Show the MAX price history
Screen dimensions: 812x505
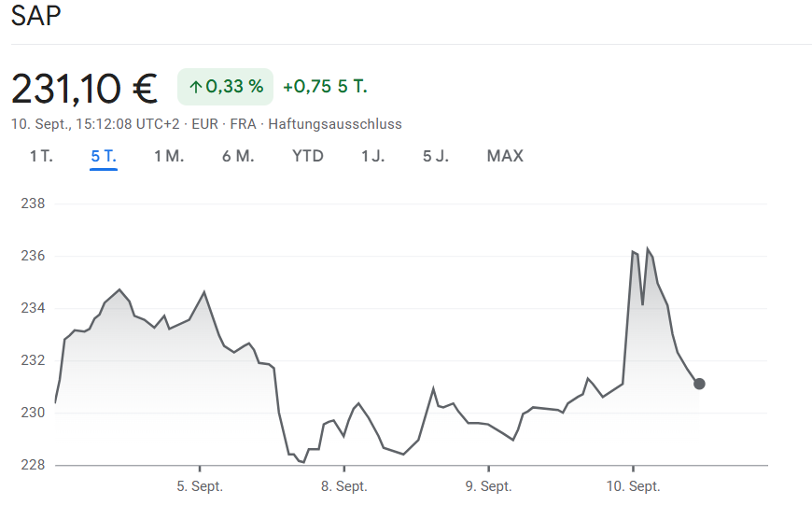[505, 156]
